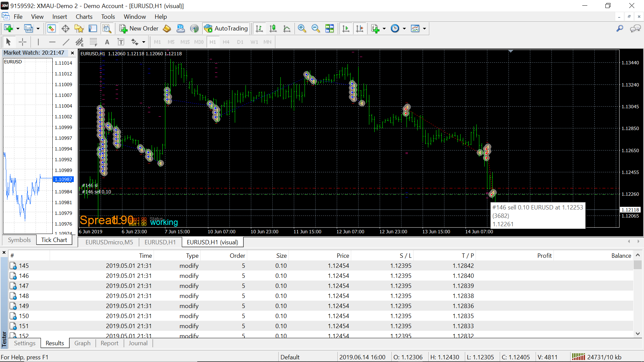Viewport: 644px width, 362px height.
Task: Switch to Line Chart view
Action: pyautogui.click(x=287, y=28)
